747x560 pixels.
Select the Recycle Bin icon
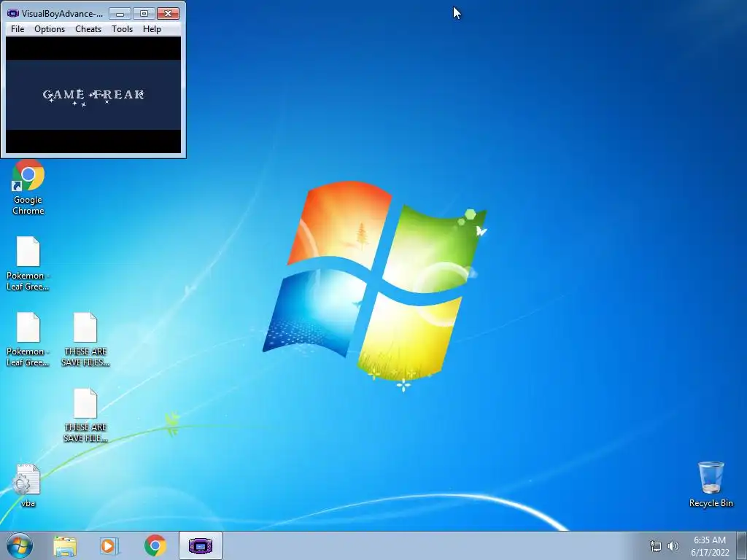pyautogui.click(x=711, y=484)
